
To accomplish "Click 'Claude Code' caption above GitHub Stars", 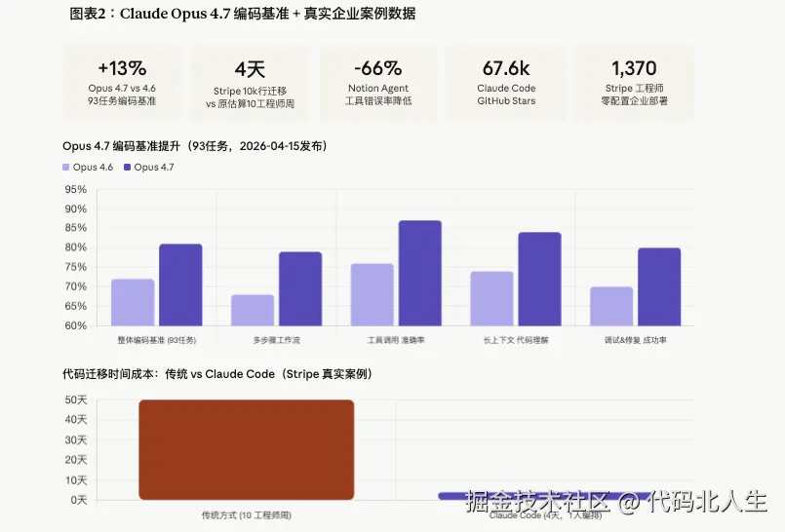I will pos(506,88).
